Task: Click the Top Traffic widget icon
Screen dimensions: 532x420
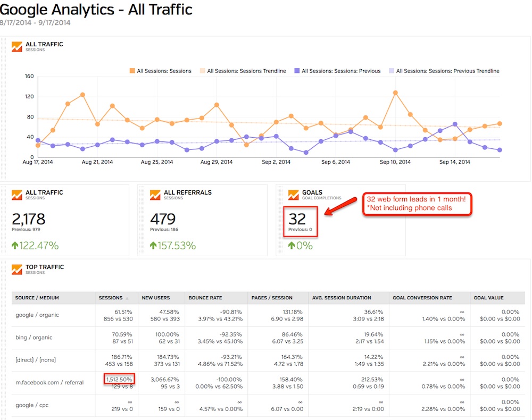Action: [x=16, y=270]
